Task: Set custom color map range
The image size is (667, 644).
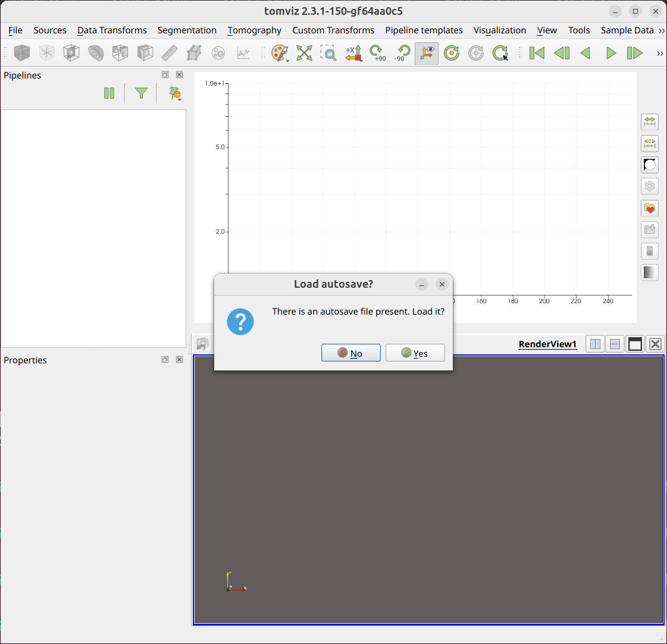Action: pos(650,143)
